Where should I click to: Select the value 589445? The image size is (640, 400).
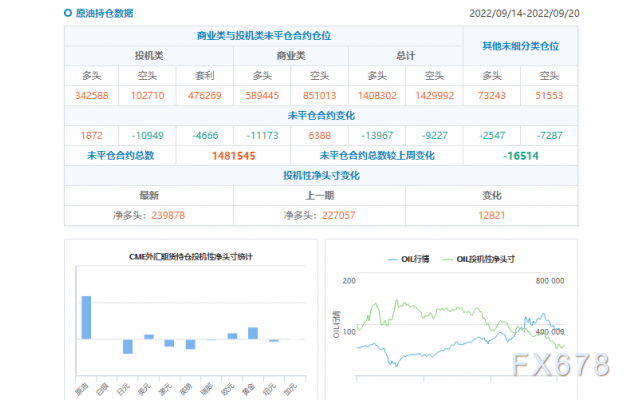(262, 96)
